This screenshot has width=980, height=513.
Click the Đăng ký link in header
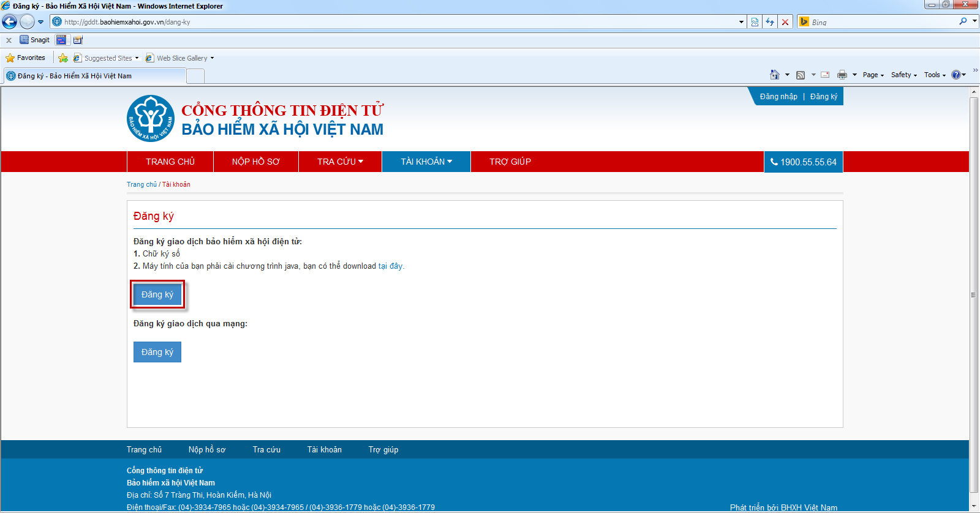coord(824,97)
